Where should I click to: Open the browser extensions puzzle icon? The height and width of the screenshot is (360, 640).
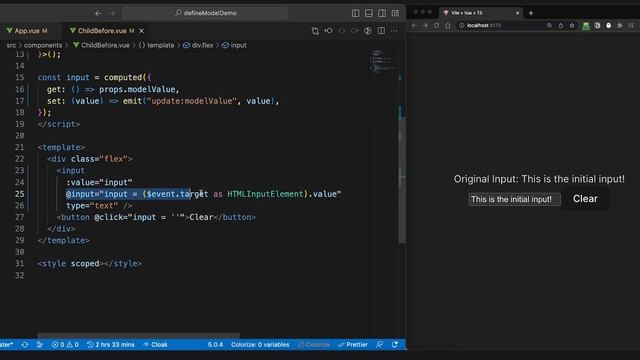coord(620,25)
